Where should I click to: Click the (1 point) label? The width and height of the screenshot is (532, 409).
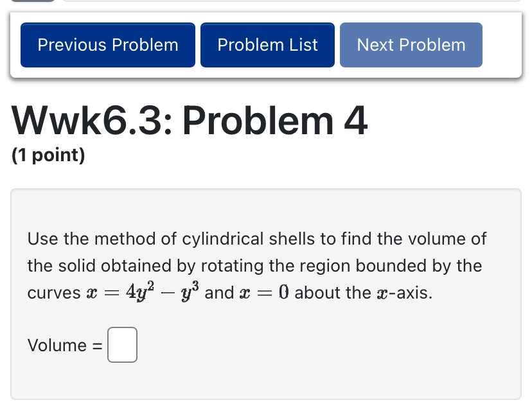(46, 155)
